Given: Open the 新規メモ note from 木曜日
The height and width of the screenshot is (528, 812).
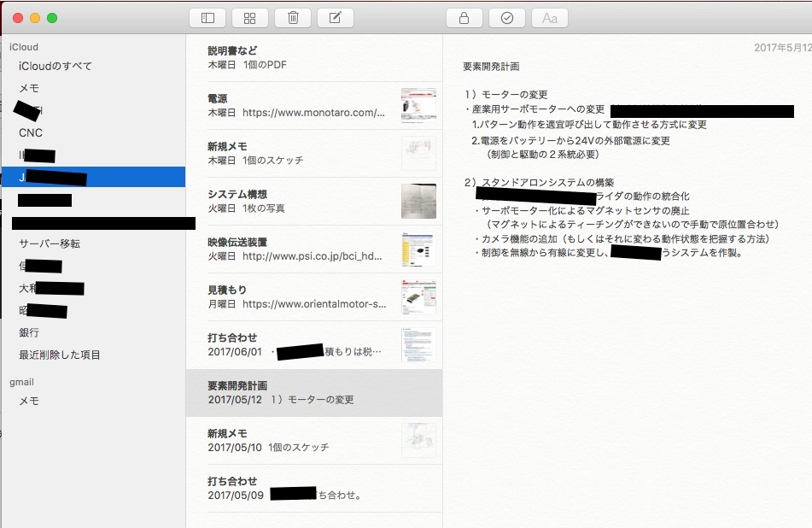Looking at the screenshot, I should coord(314,154).
